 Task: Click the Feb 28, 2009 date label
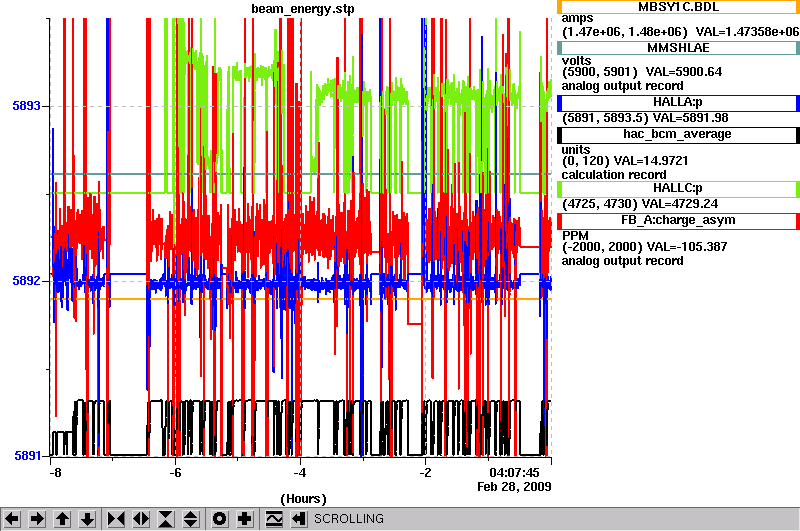[x=514, y=487]
